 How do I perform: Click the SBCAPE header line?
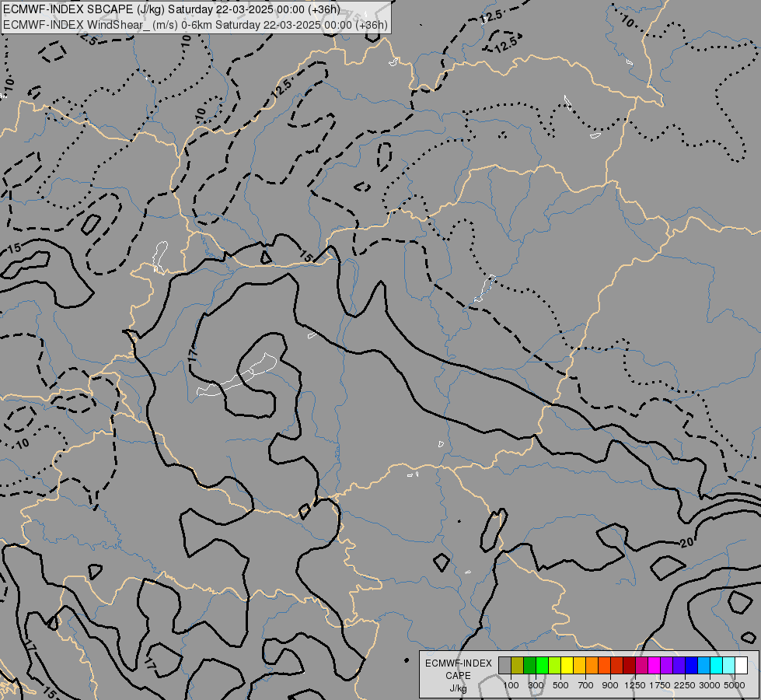[171, 9]
